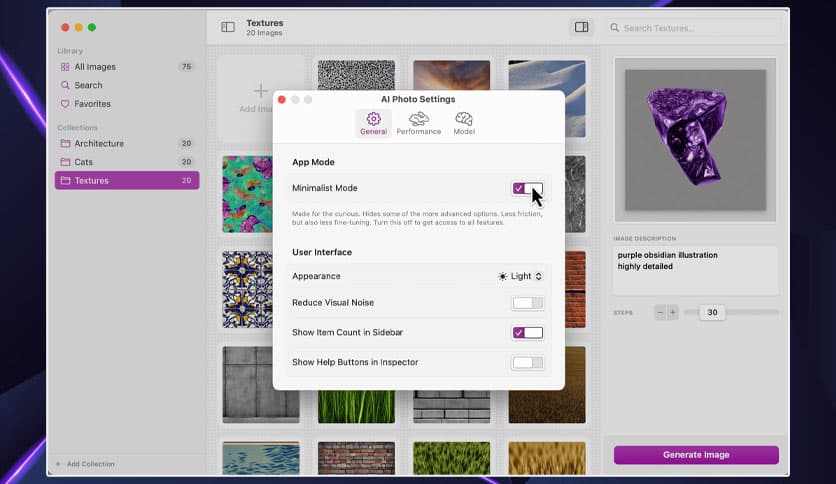Screen dimensions: 836x484
Task: Increase steps with the plus button
Action: point(673,312)
